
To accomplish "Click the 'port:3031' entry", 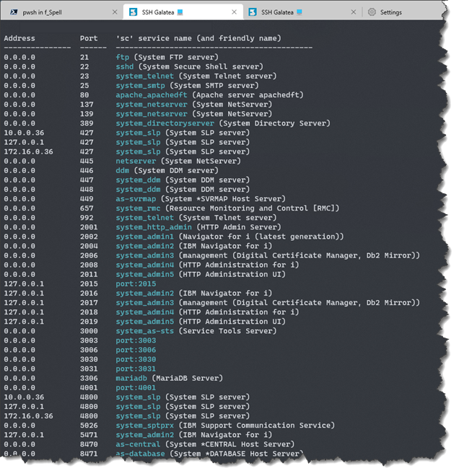I will [x=136, y=369].
